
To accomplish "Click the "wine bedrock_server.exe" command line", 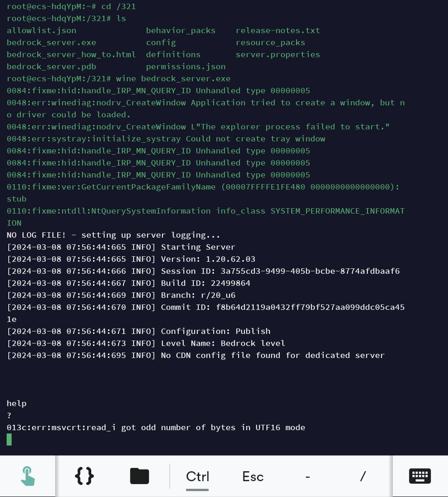I will click(x=173, y=79).
